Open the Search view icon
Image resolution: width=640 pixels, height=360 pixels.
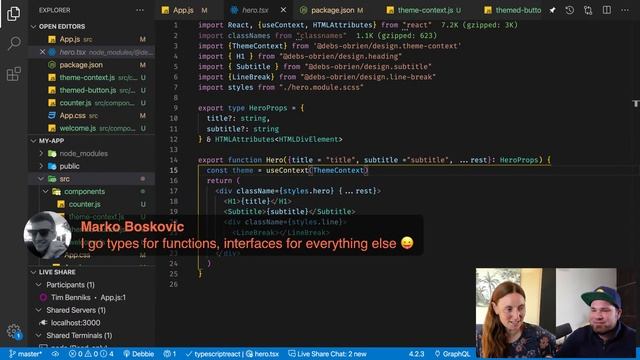click(x=14, y=43)
